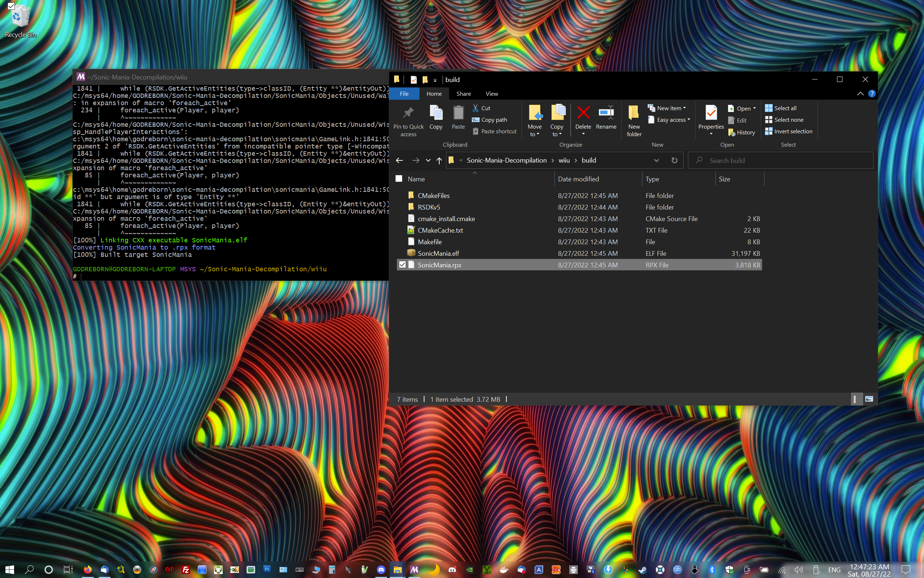Open the address bar history dropdown

(x=656, y=160)
